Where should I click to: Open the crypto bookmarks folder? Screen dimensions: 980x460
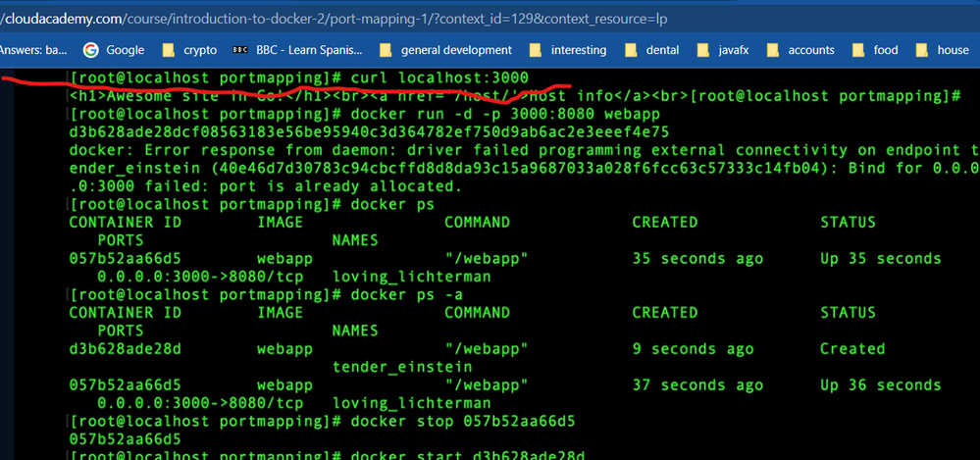pos(189,50)
